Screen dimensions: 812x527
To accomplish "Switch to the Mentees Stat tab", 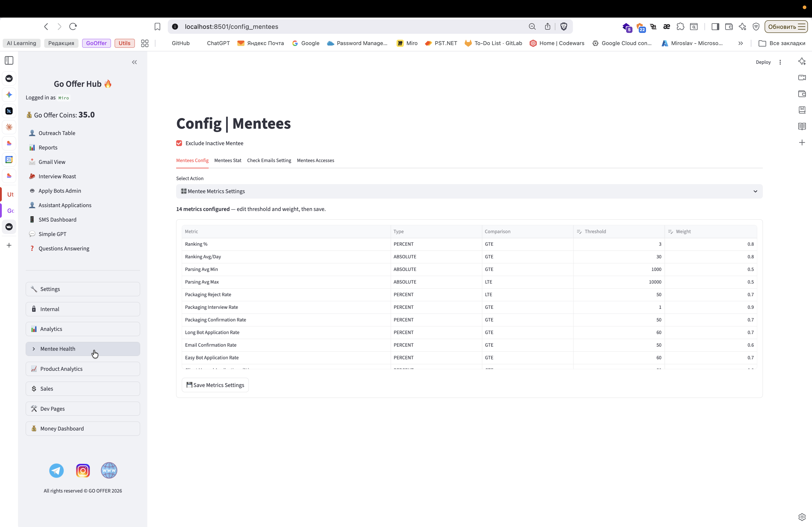I will pos(228,160).
